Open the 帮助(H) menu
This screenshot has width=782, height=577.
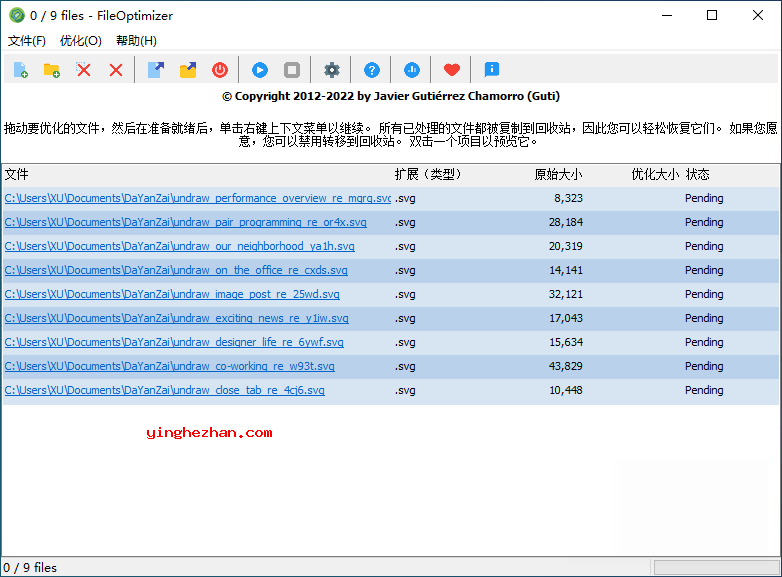(136, 41)
